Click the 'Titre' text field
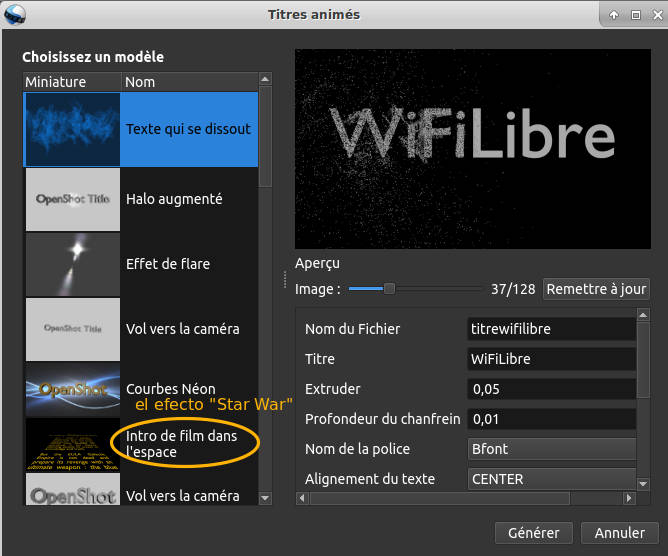 click(x=552, y=359)
